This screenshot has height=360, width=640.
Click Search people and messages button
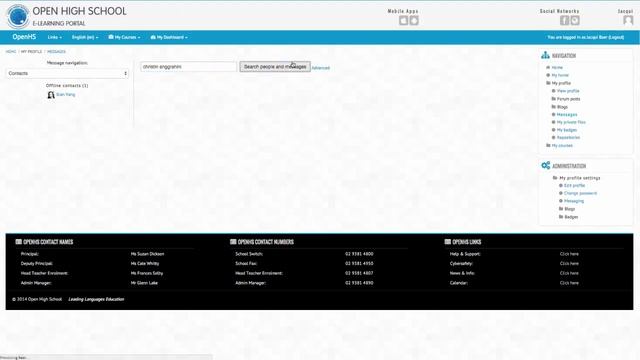click(275, 67)
